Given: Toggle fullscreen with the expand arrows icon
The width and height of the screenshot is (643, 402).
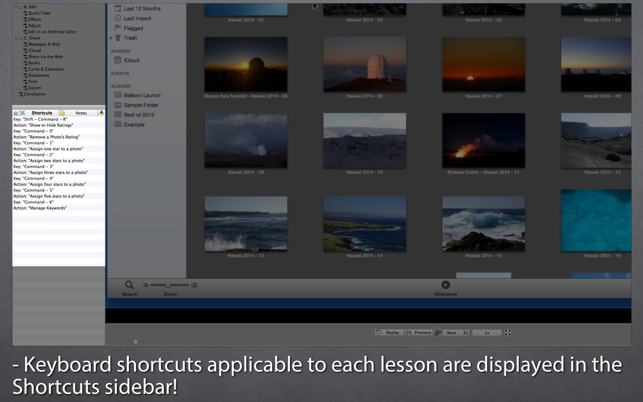Looking at the screenshot, I should pos(508,333).
